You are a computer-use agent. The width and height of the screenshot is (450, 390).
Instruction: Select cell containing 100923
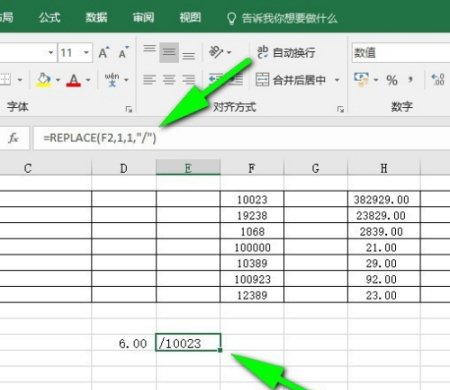tap(252, 279)
